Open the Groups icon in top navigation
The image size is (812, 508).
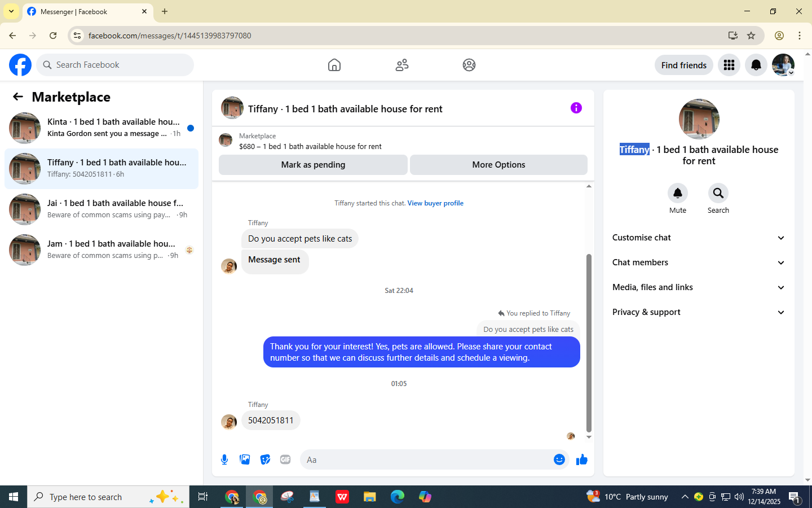pyautogui.click(x=469, y=65)
